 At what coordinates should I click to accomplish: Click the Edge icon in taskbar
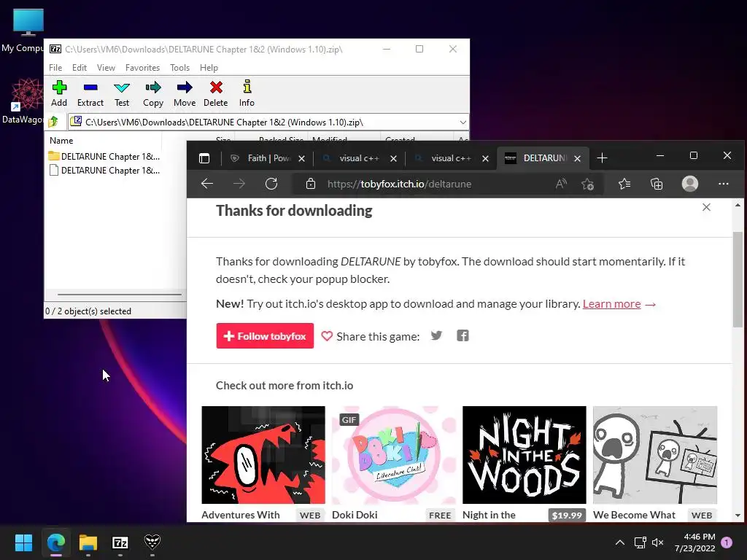pyautogui.click(x=55, y=542)
